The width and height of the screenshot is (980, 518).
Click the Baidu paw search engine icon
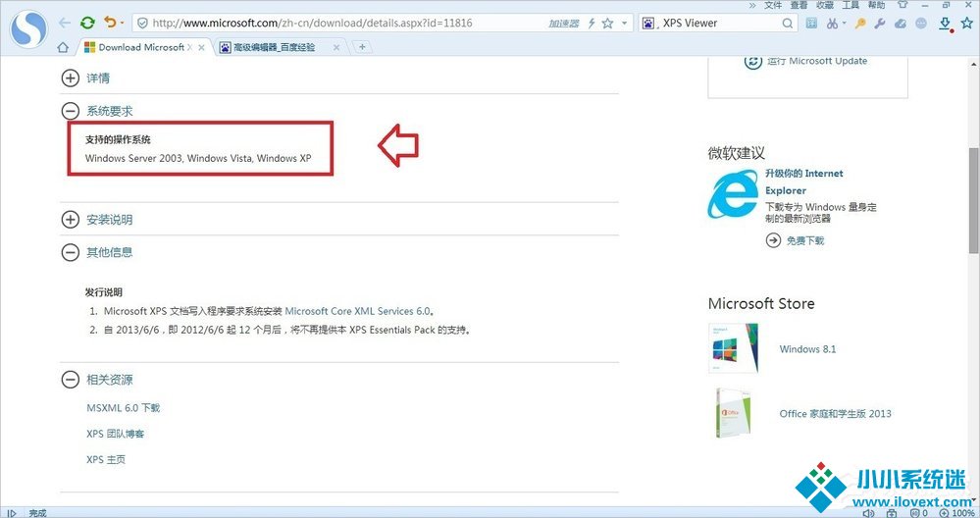(648, 24)
